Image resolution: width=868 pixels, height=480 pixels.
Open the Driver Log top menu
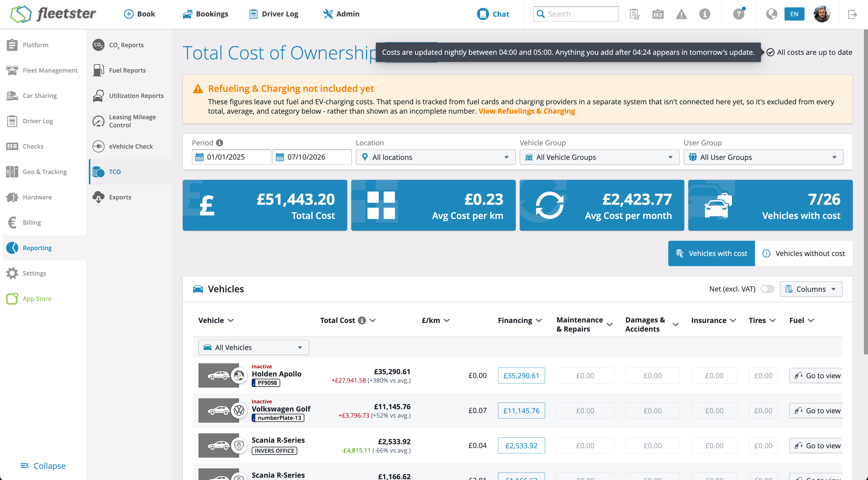pos(274,14)
